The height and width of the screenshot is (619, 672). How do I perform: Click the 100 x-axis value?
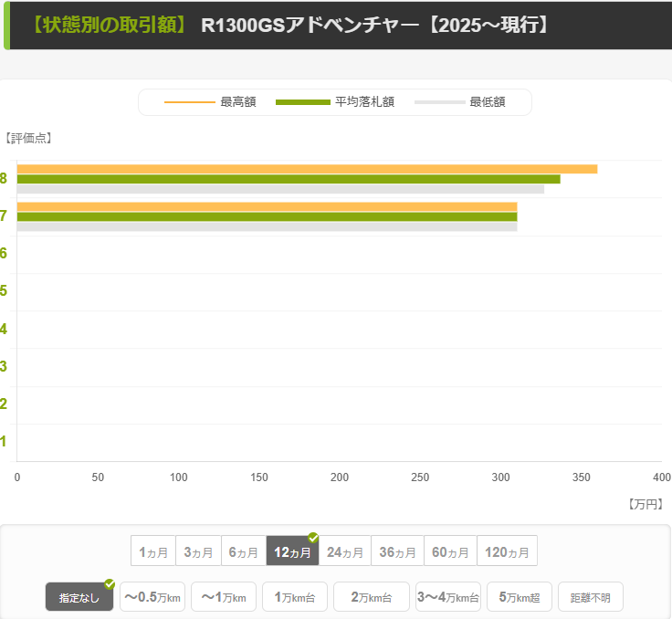(178, 477)
